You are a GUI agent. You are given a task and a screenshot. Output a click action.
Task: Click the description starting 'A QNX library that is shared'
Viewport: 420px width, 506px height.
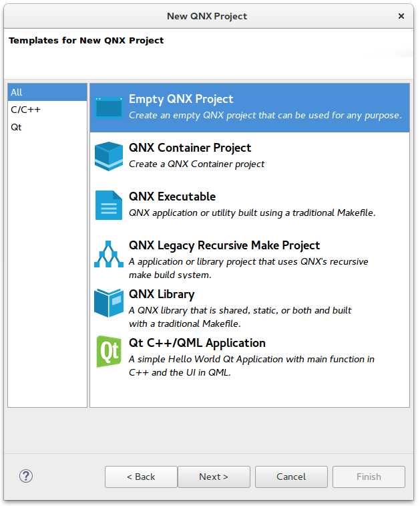[x=240, y=317]
